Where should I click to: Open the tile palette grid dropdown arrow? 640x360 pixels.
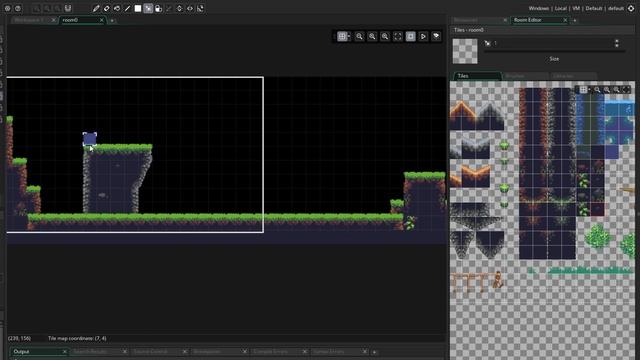tap(589, 90)
